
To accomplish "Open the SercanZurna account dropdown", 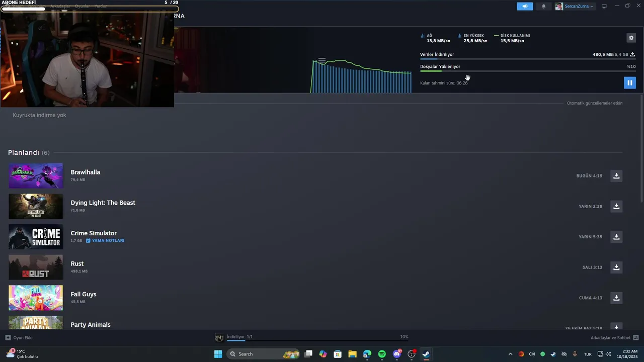I will pyautogui.click(x=579, y=7).
